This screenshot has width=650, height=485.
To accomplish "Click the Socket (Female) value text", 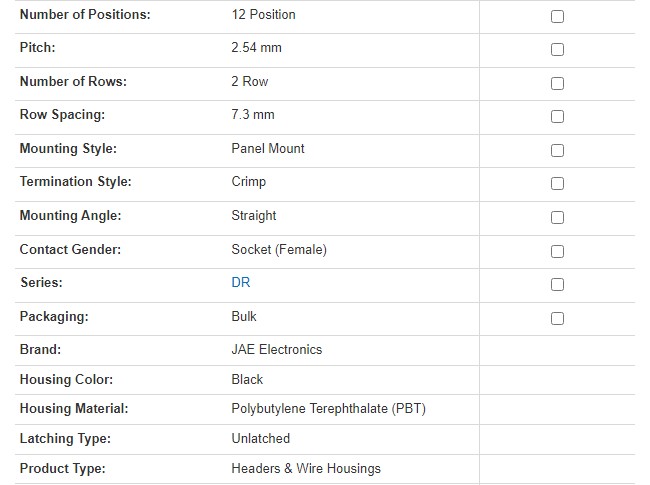I will (278, 249).
